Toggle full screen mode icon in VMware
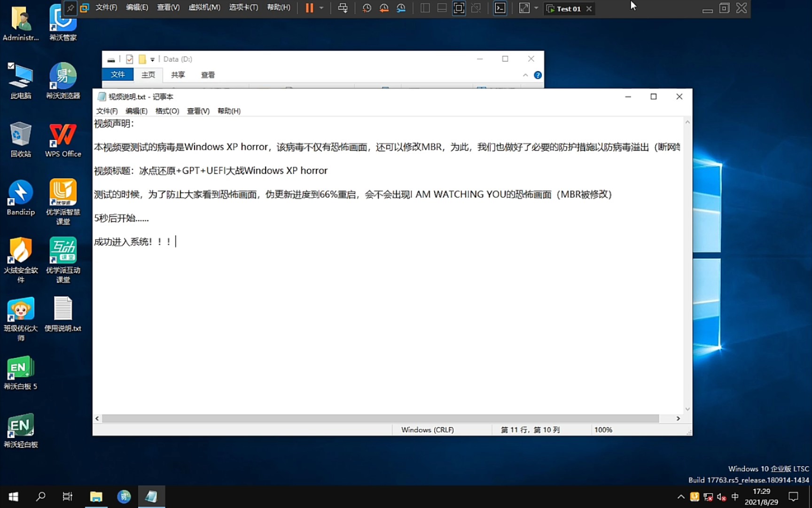 (x=459, y=8)
